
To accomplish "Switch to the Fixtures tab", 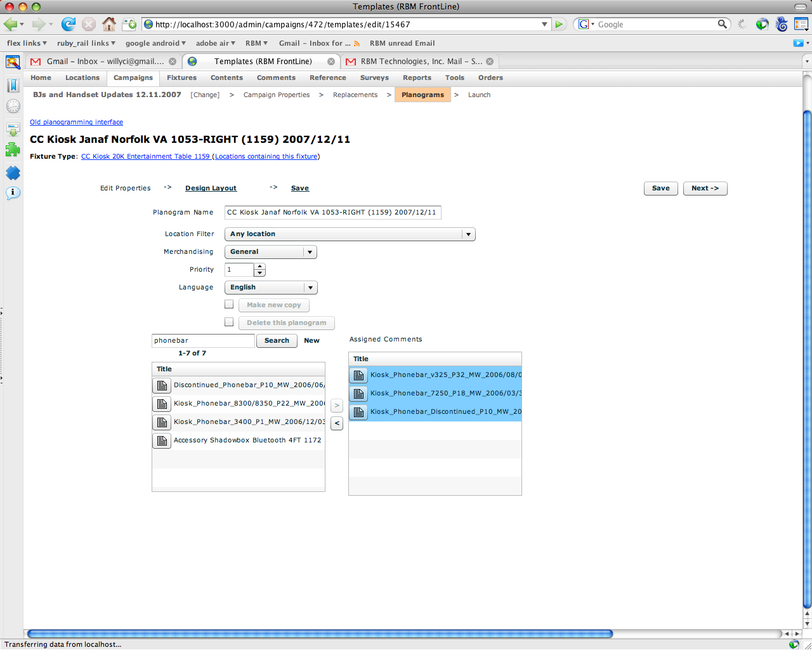I will tap(181, 77).
